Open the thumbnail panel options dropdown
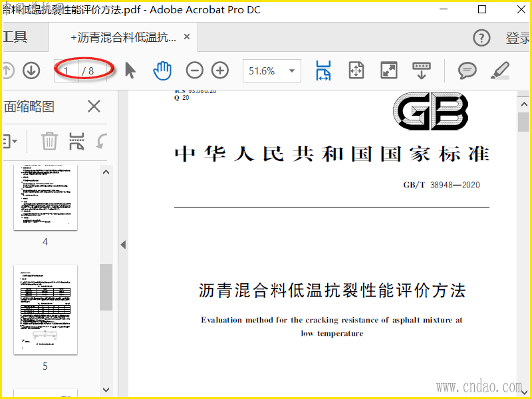 point(10,141)
